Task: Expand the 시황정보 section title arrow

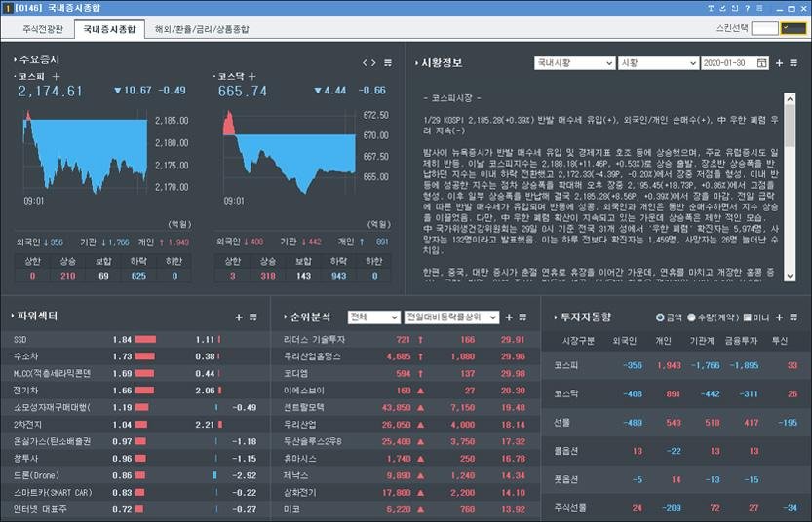Action: click(x=416, y=63)
